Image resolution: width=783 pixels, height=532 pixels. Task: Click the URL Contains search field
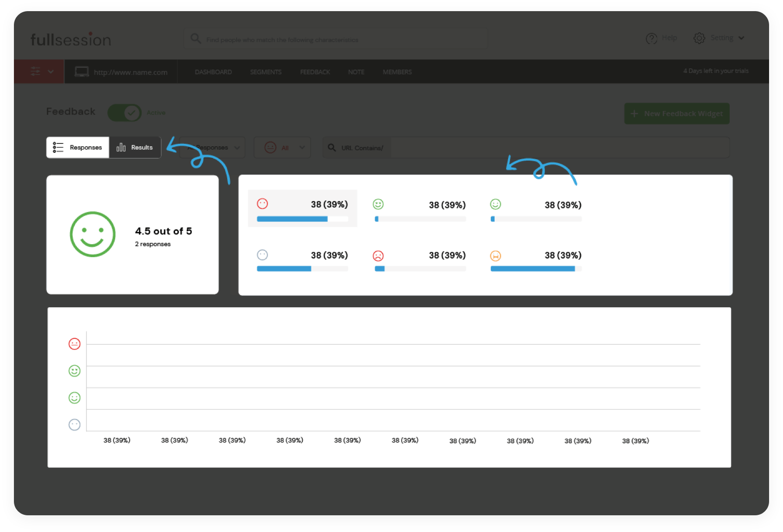pos(557,148)
